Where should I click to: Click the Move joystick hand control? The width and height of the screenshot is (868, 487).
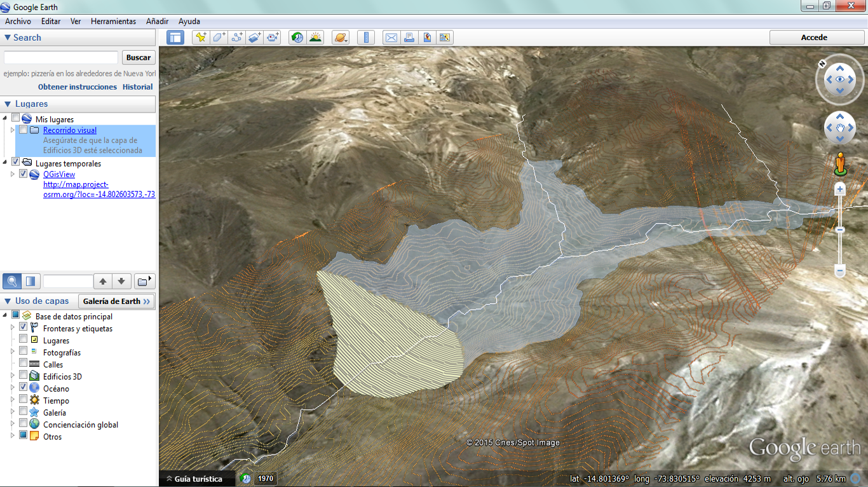point(840,128)
